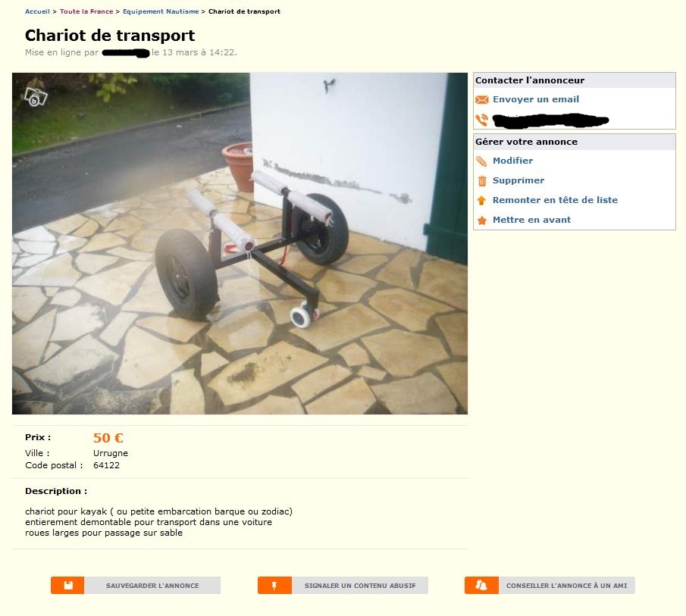The image size is (686, 616).
Task: Select Envoyer un email link
Action: click(x=535, y=99)
